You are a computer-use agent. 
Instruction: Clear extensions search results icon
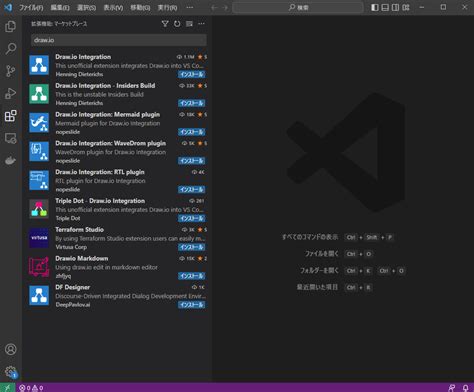coord(189,24)
